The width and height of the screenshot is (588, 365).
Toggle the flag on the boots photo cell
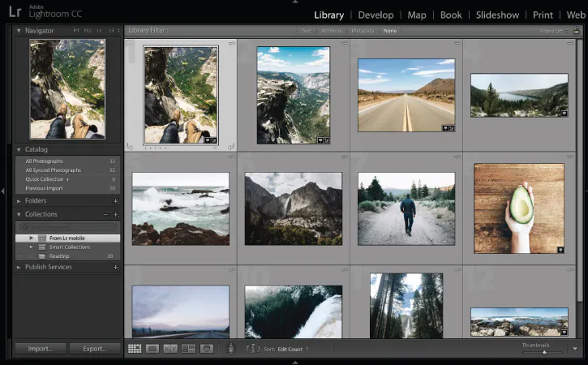[129, 44]
